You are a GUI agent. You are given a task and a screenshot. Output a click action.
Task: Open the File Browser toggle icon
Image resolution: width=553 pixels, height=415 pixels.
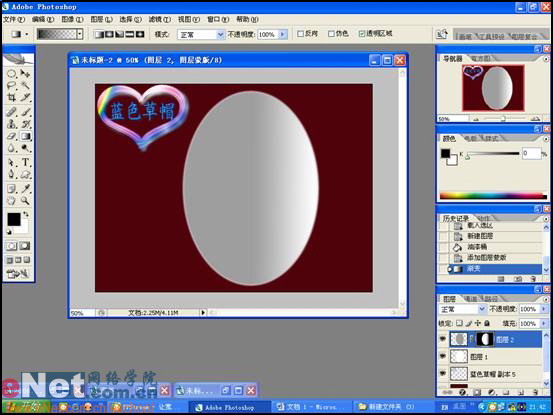coord(442,34)
